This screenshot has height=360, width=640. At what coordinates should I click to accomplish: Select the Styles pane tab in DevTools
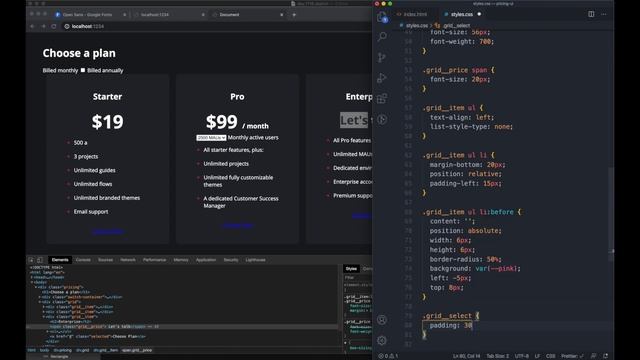click(351, 269)
